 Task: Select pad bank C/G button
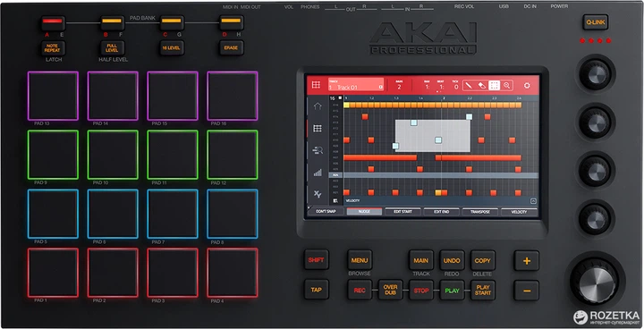172,22
